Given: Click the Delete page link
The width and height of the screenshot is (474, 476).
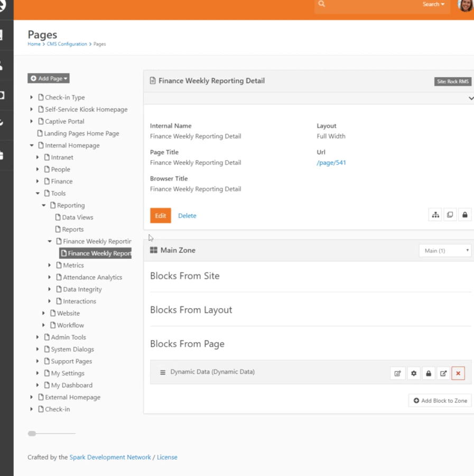Looking at the screenshot, I should pos(187,216).
